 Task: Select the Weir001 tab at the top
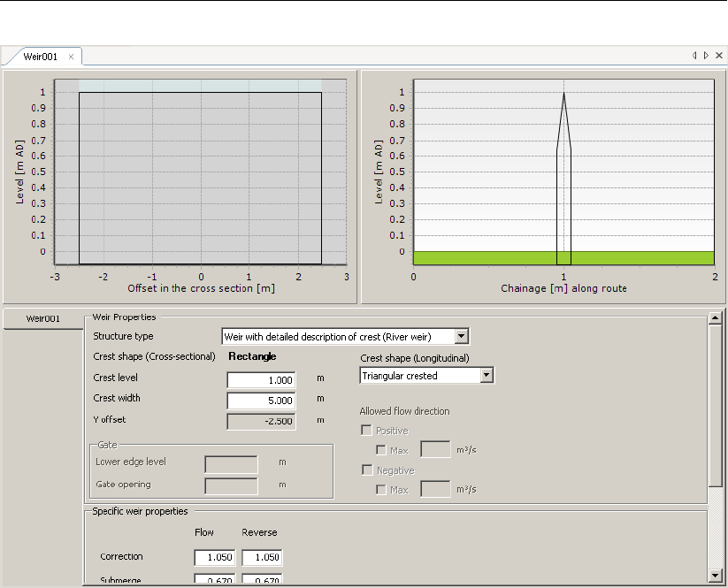[x=41, y=57]
